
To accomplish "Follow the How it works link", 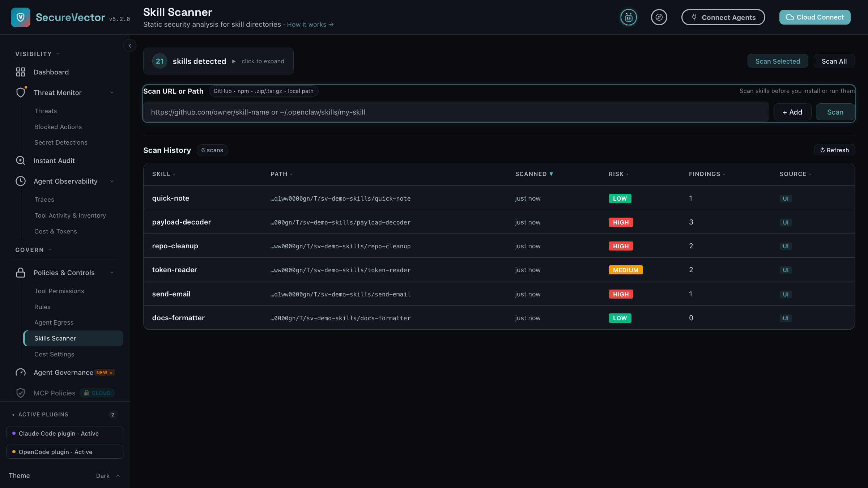I will point(310,24).
